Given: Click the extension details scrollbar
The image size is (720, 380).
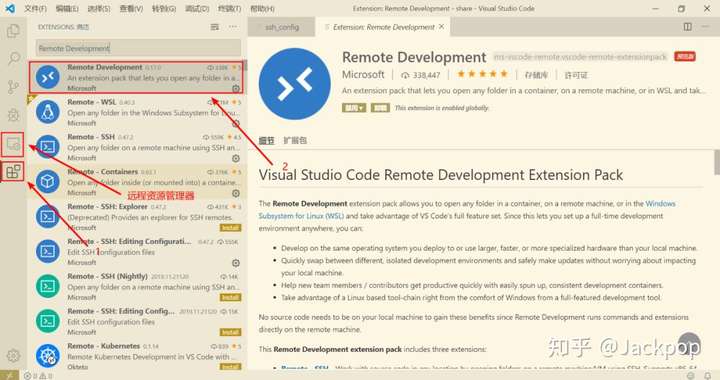Looking at the screenshot, I should pos(716,162).
